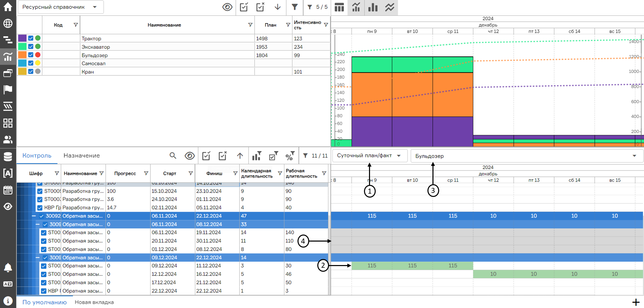Open the Прогресс column filter
644x308 pixels.
[x=146, y=173]
